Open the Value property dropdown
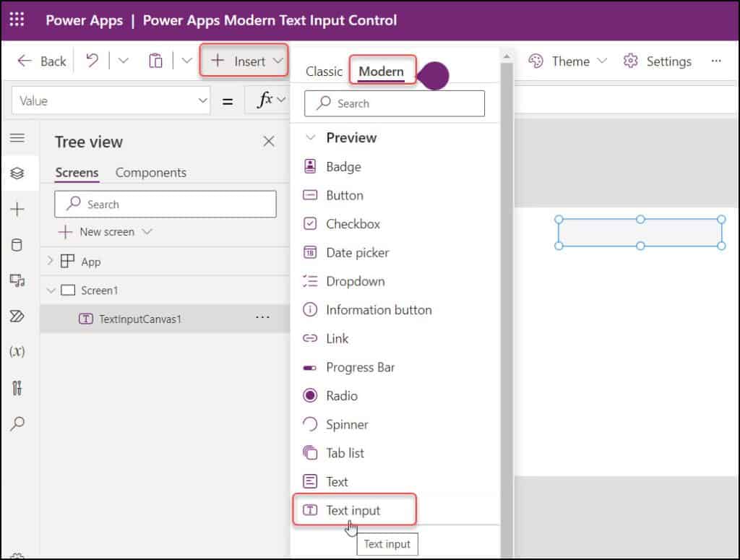The width and height of the screenshot is (740, 560). coord(111,100)
